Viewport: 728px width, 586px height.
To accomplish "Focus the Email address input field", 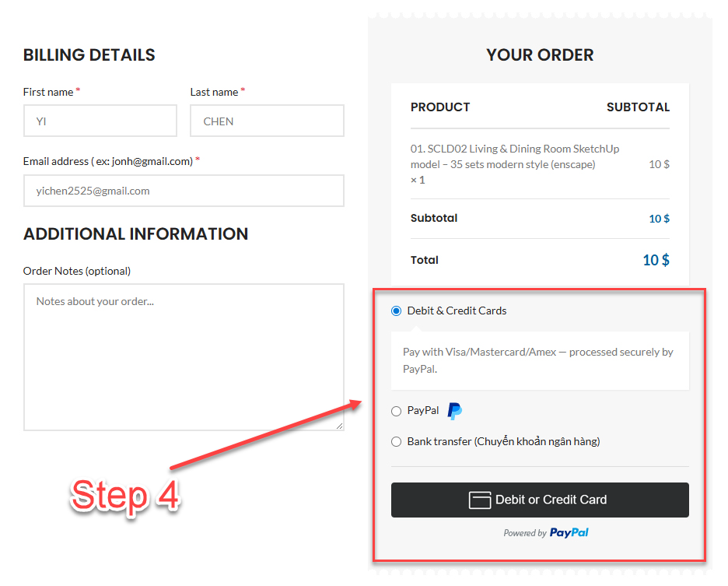I will (x=184, y=191).
